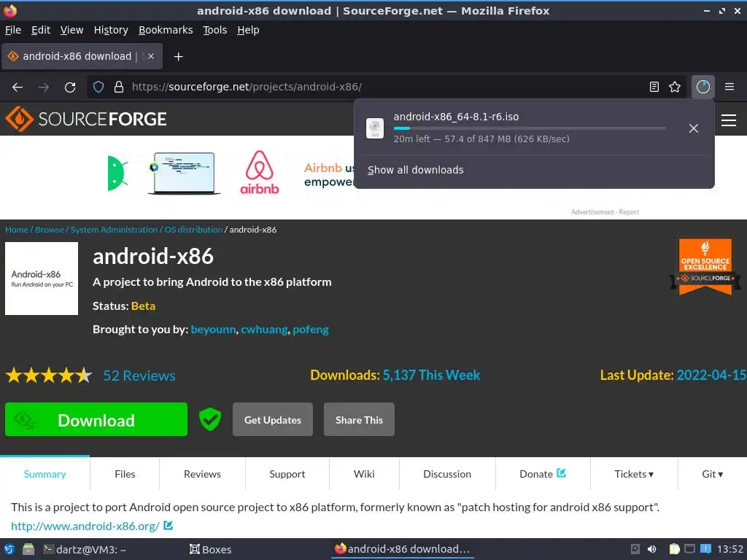
Task: Cancel the android-x86 ISO download
Action: 693,128
